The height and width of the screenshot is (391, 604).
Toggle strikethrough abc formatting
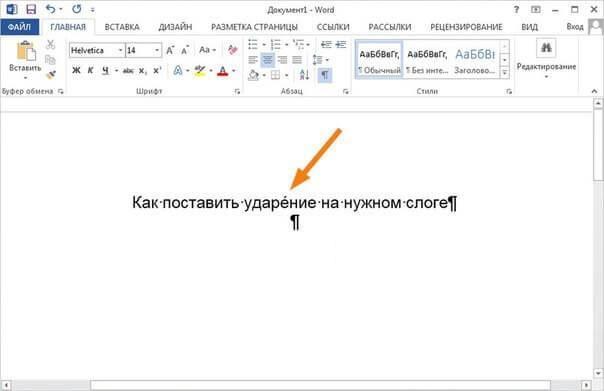point(128,71)
